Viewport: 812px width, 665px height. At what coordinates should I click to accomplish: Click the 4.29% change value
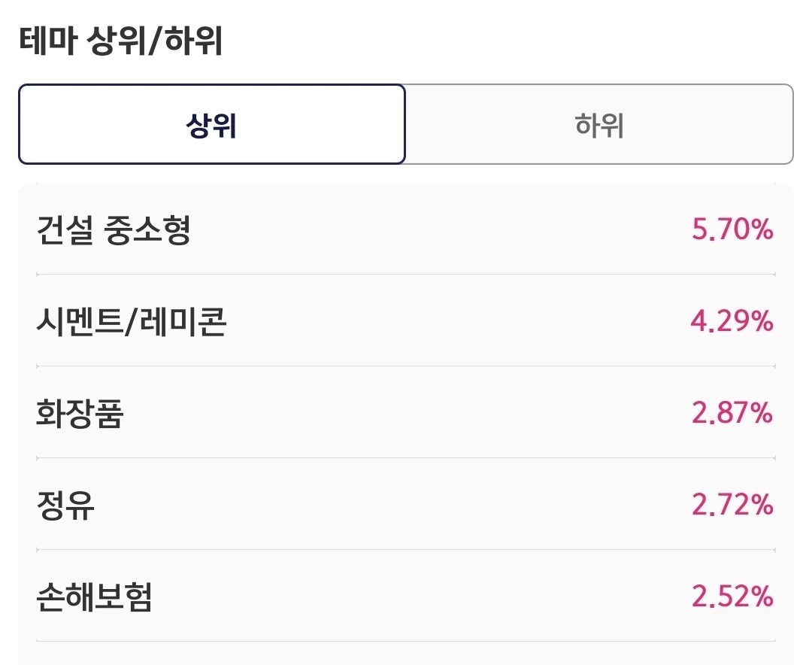[x=732, y=320]
